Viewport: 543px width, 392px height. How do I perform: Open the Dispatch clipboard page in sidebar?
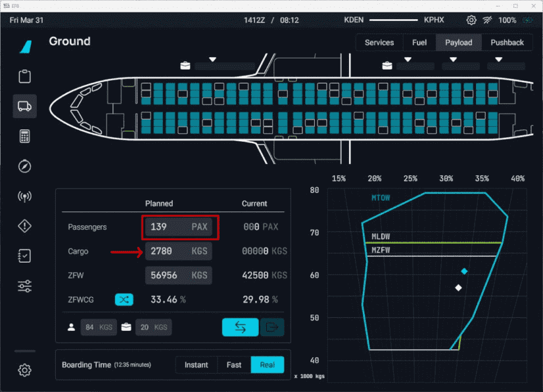pyautogui.click(x=25, y=76)
